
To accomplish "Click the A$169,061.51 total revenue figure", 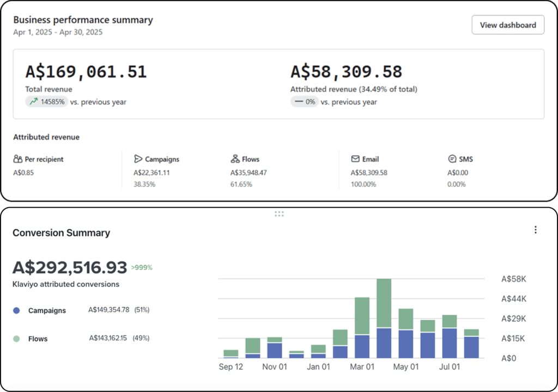I will pos(86,72).
